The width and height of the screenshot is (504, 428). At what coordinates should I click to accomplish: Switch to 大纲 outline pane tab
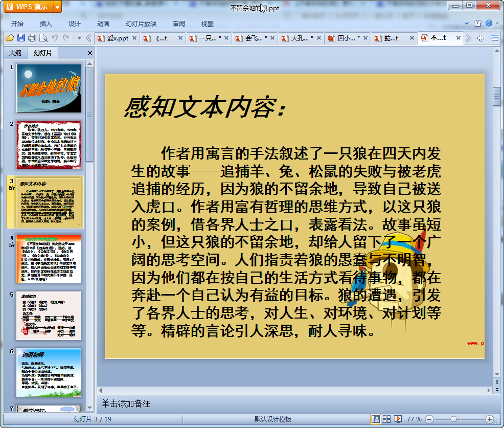(15, 53)
